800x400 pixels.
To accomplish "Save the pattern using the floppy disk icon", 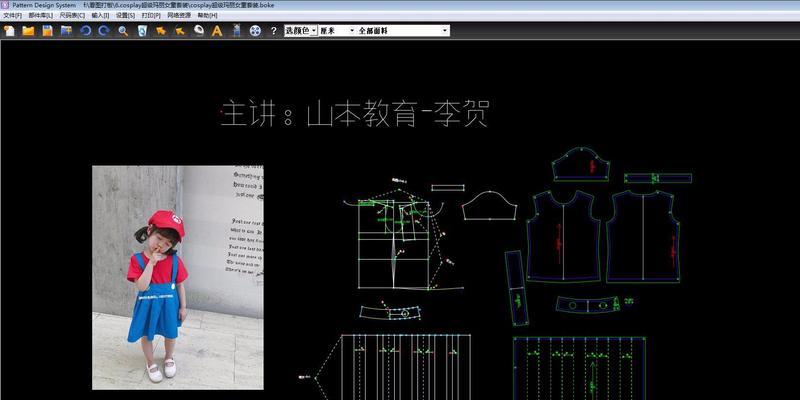I will click(x=47, y=31).
